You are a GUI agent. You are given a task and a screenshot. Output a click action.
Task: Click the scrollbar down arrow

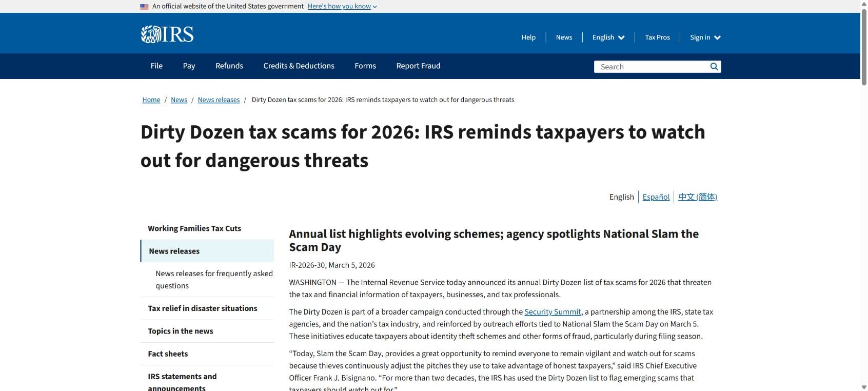[864, 387]
